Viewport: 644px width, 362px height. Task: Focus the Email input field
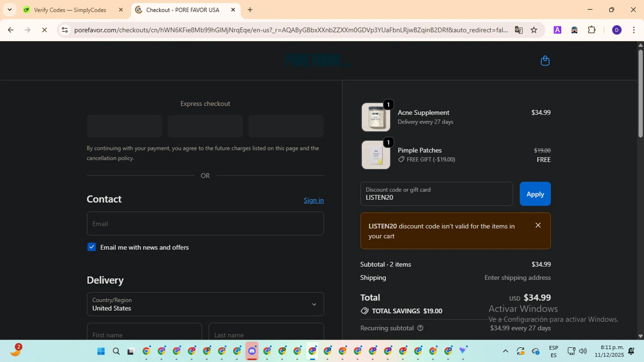pyautogui.click(x=205, y=224)
